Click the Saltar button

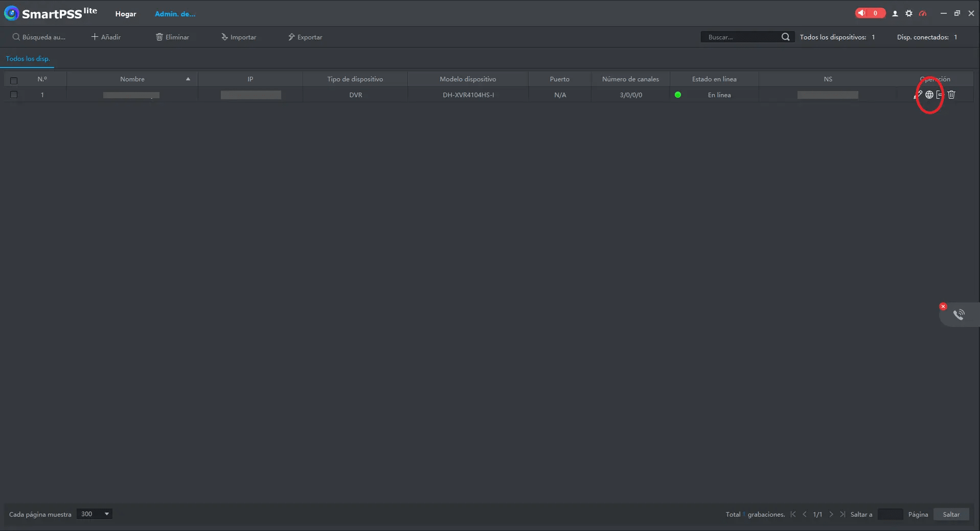(x=951, y=515)
